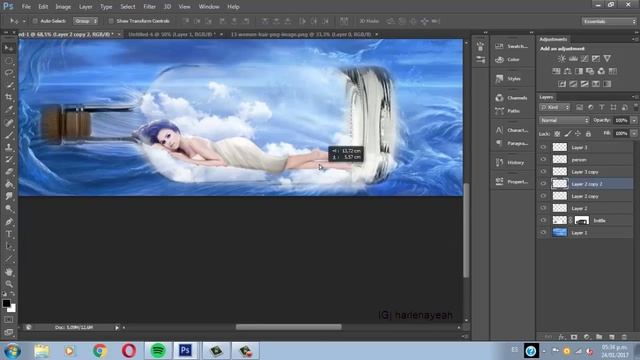
Task: Select the Move tool
Action: 9,49
